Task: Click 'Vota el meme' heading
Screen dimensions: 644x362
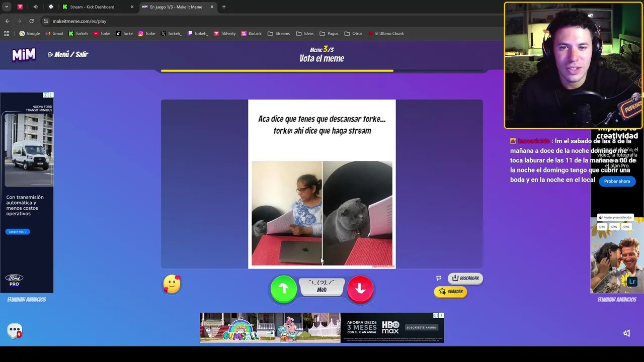Action: (x=321, y=59)
